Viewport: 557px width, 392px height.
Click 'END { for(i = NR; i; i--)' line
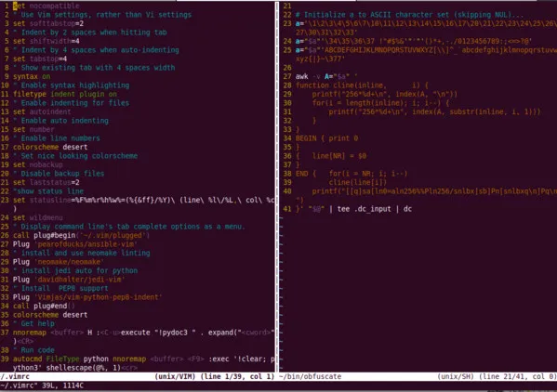pyautogui.click(x=351, y=174)
